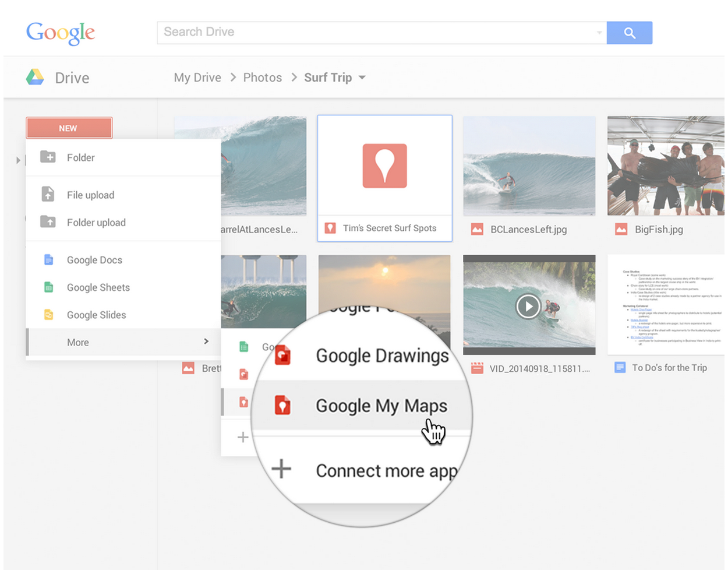728x570 pixels.
Task: Click the green forms icon in the submenu
Action: point(244,347)
